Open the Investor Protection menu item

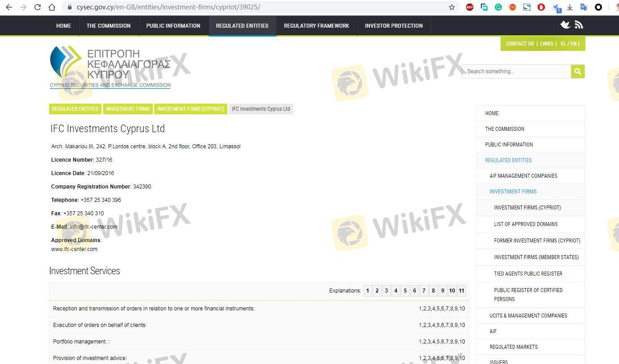point(393,26)
